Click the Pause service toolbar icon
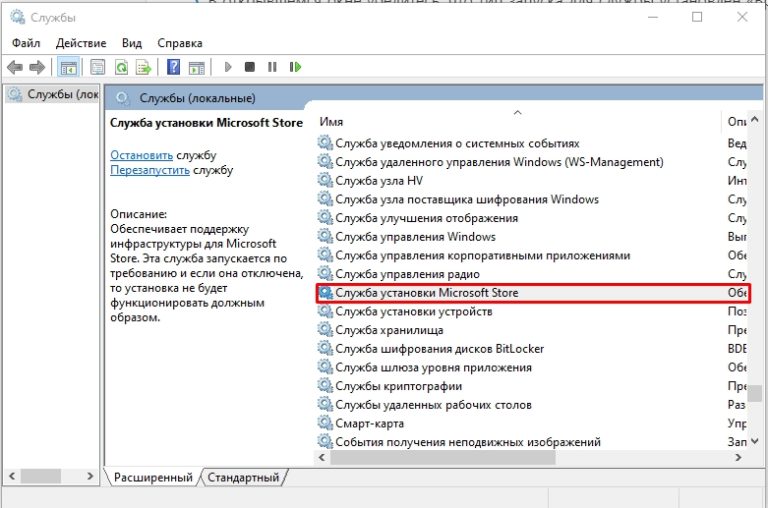Viewport: 768px width, 508px height. tap(272, 67)
